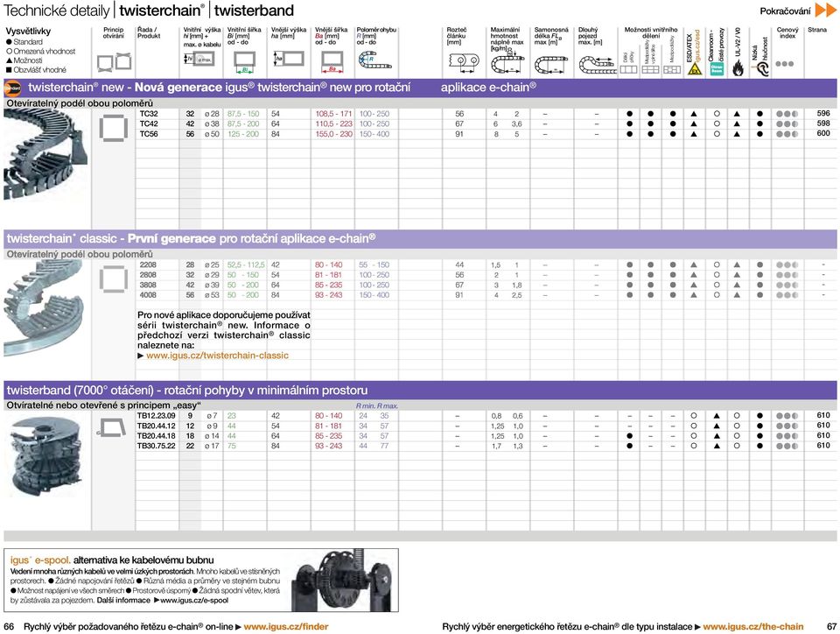Select the twisterchain classic section header

tap(420, 238)
